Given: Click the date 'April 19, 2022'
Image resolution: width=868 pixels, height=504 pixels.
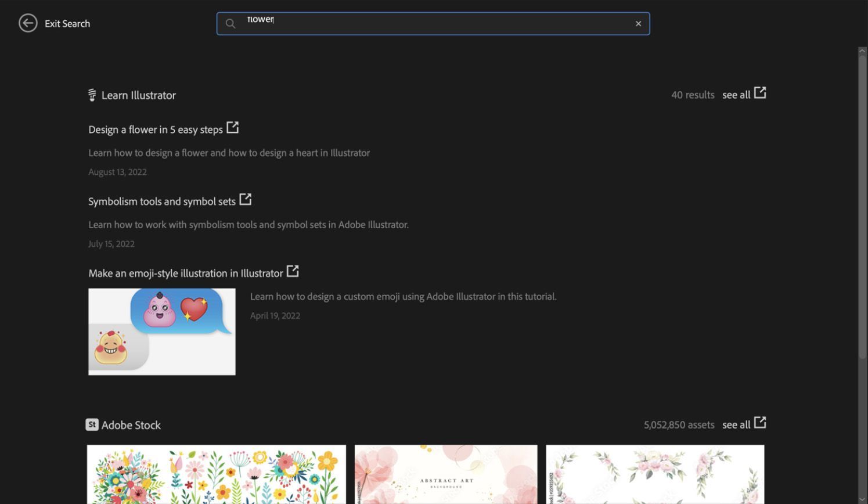Looking at the screenshot, I should [275, 316].
